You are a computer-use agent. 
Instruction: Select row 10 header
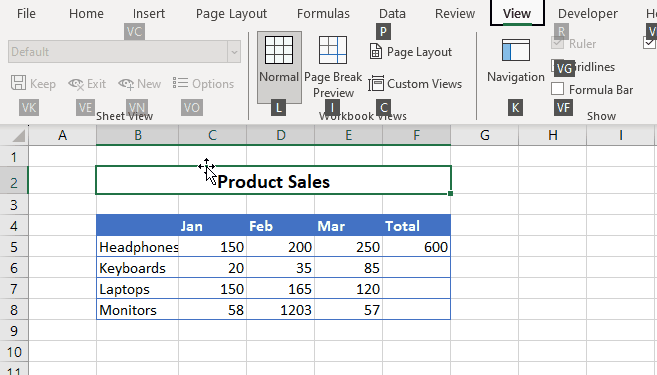(x=14, y=352)
